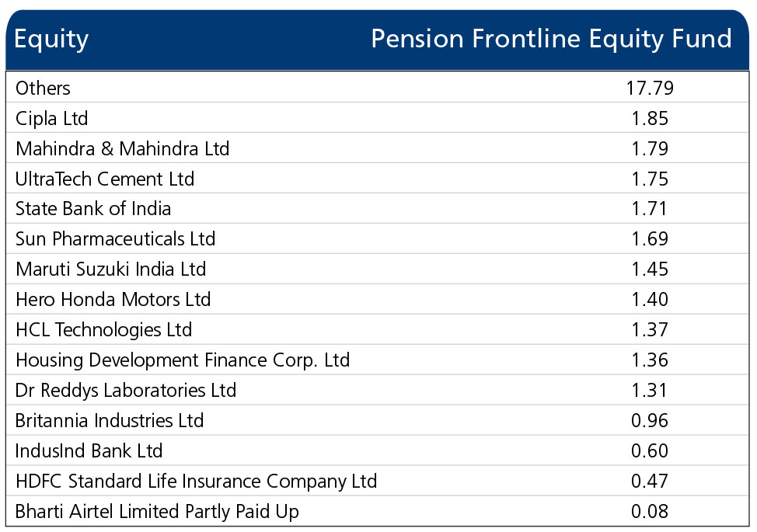This screenshot has width=757, height=532.
Task: Click UltraTech Cement Ltd row
Action: (378, 179)
